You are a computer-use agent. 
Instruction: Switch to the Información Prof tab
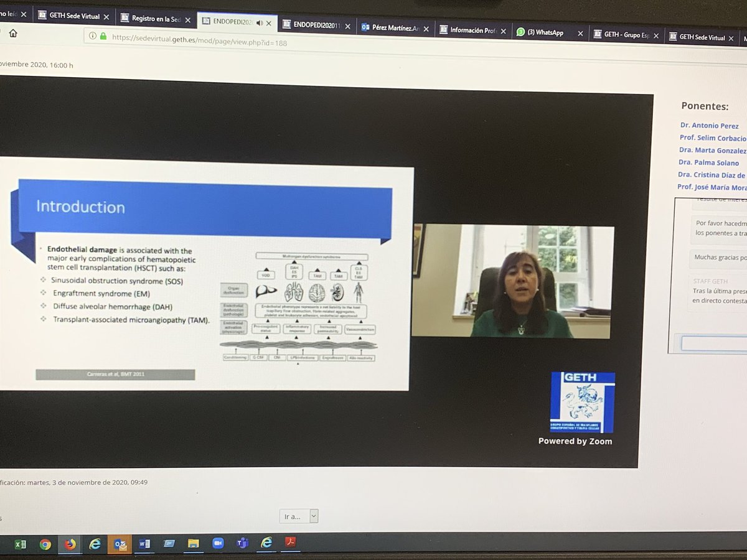[473, 30]
